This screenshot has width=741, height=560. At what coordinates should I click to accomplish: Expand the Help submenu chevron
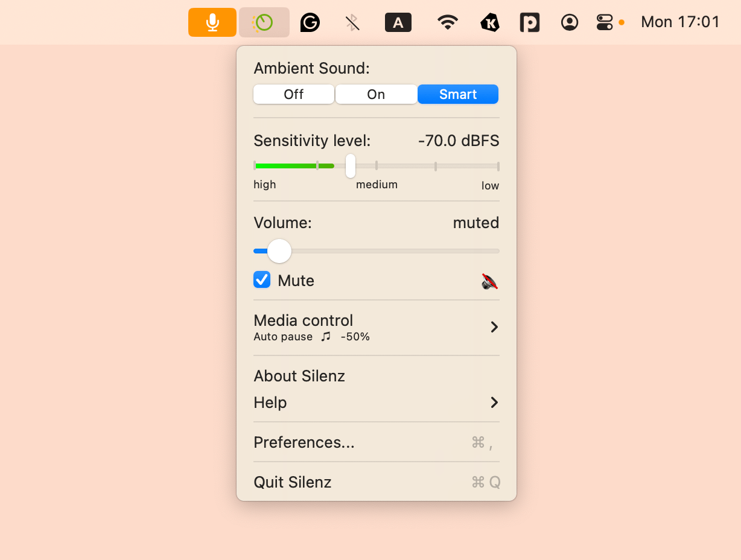(494, 402)
